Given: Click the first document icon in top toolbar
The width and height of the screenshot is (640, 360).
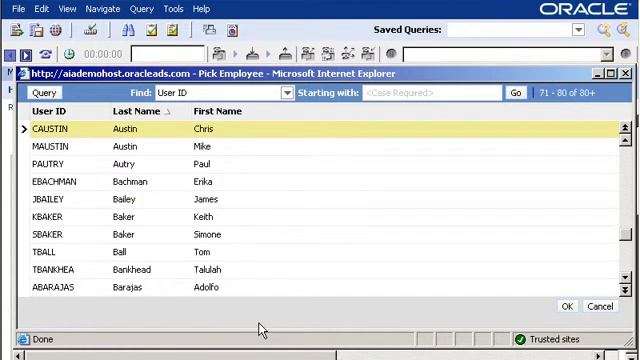Looking at the screenshot, I should point(17,30).
